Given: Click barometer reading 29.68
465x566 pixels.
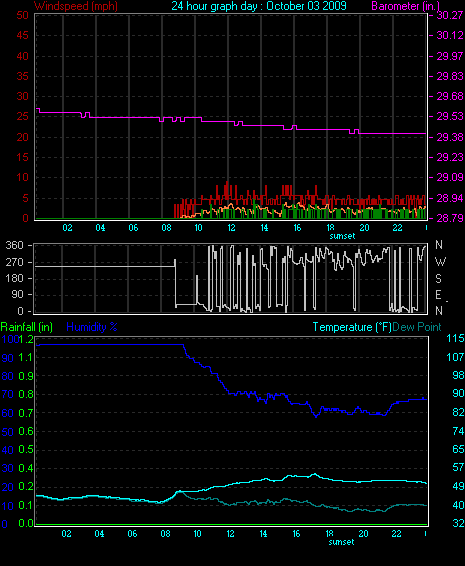Looking at the screenshot, I should tap(450, 96).
